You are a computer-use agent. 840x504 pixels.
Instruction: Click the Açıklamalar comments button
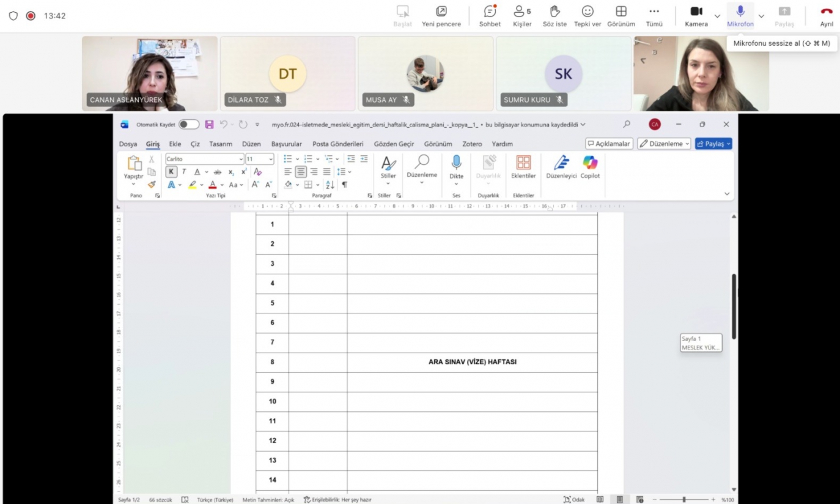pos(608,144)
